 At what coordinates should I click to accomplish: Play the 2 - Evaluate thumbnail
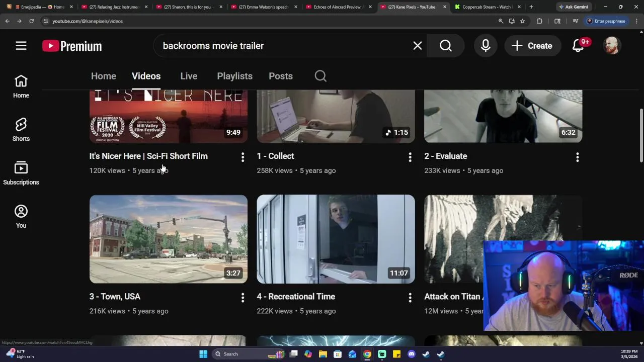[503, 116]
